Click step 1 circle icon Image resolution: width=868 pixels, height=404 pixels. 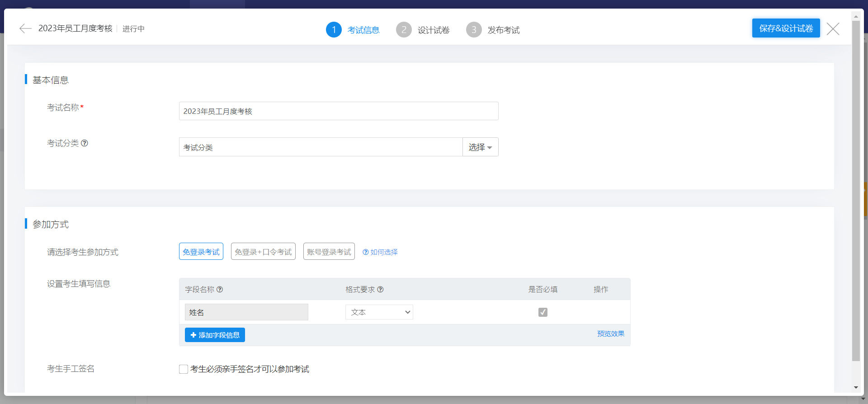[x=334, y=30]
